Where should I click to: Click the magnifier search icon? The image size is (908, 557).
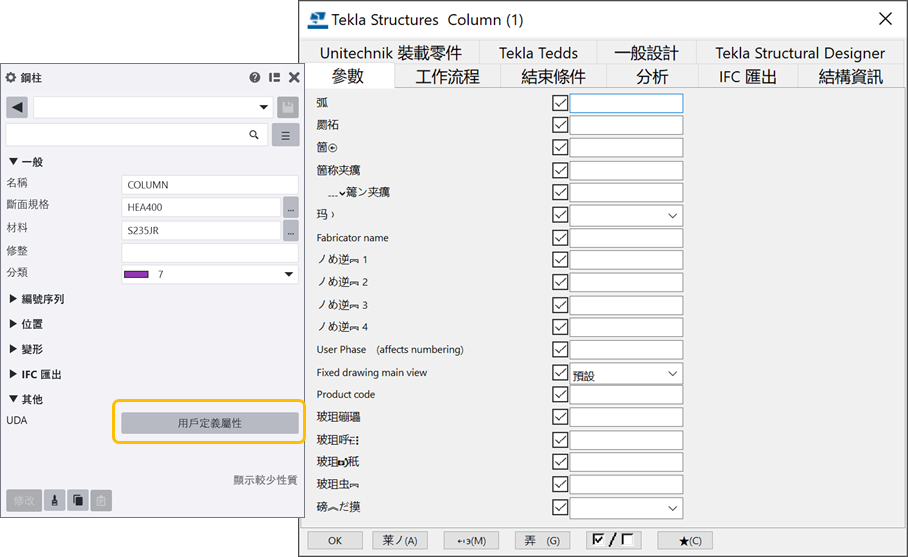(x=254, y=134)
